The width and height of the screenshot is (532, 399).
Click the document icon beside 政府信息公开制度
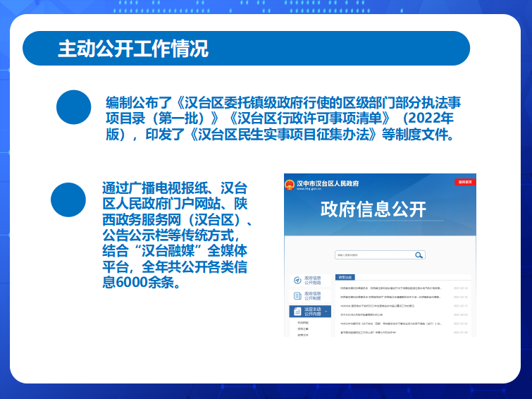point(297,296)
